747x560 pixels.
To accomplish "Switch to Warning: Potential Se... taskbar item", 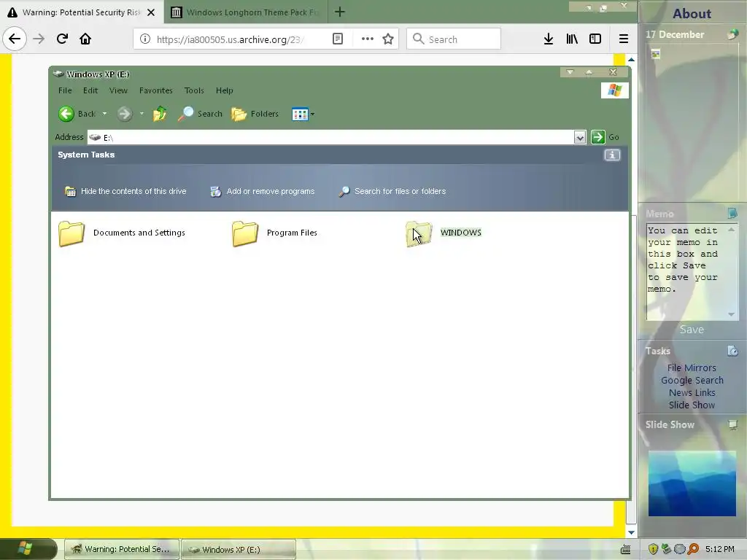I will [122, 550].
